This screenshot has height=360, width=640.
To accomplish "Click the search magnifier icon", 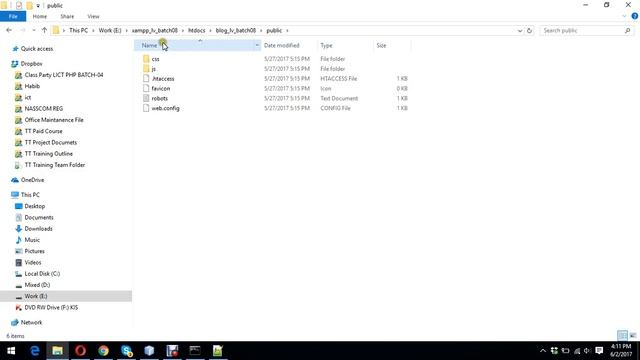I will (627, 31).
